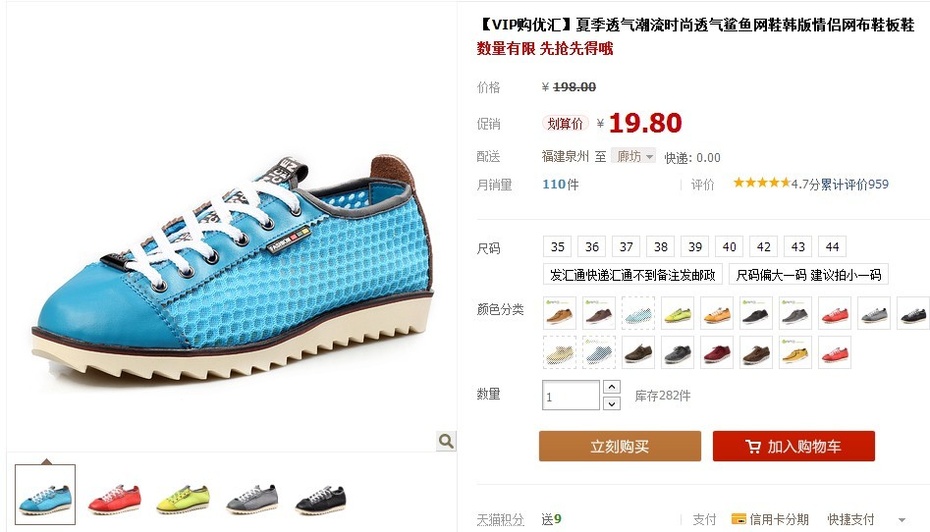Choose the 发汇通快递汇通不到备注发邮政 option
Viewport: 930px width, 532px height.
(633, 275)
